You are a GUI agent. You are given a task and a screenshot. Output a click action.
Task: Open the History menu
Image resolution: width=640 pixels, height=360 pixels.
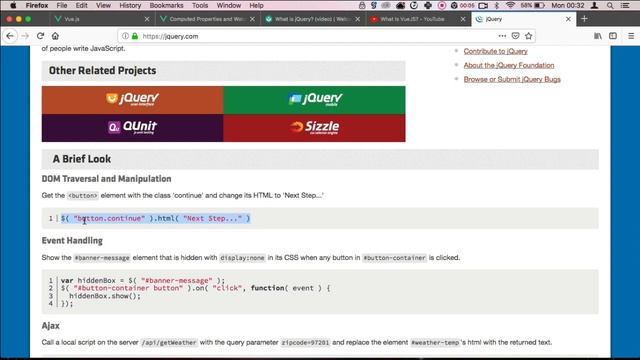pos(130,5)
